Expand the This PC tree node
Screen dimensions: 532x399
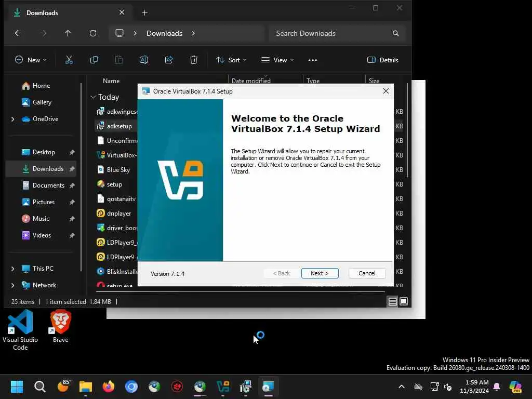coord(13,269)
